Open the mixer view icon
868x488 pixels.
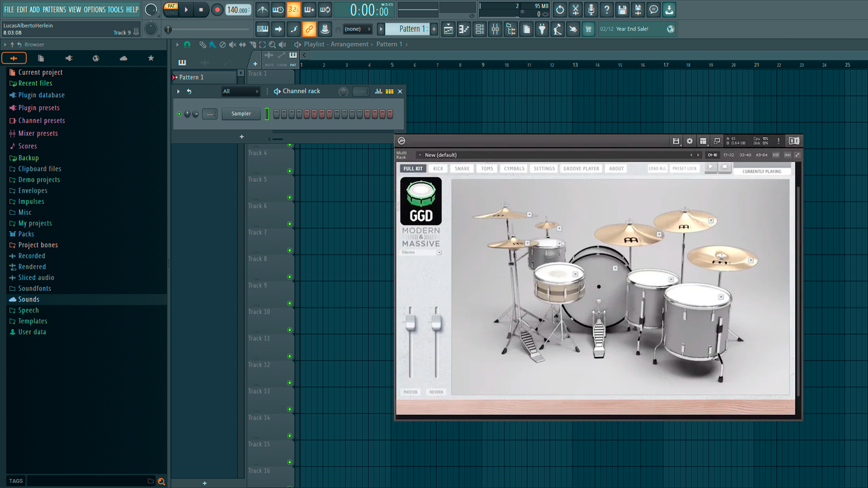[495, 29]
